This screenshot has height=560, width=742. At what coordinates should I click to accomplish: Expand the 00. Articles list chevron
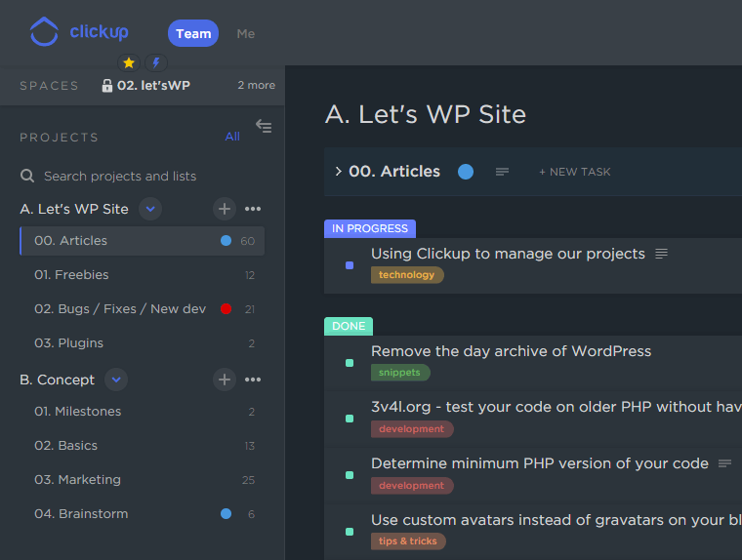coord(339,171)
